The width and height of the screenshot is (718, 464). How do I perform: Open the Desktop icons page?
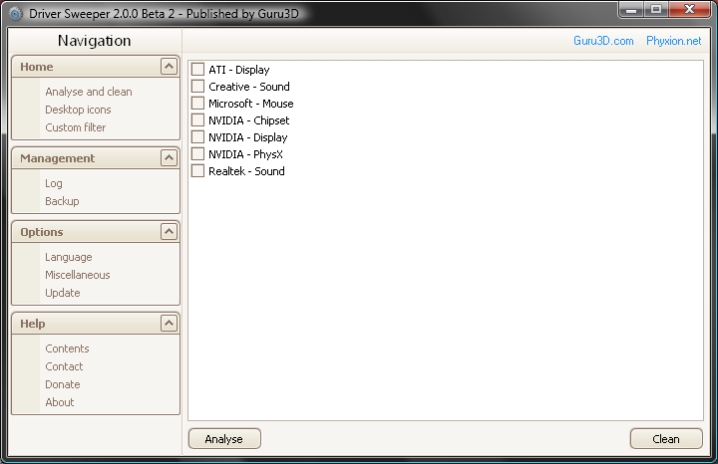coord(78,110)
